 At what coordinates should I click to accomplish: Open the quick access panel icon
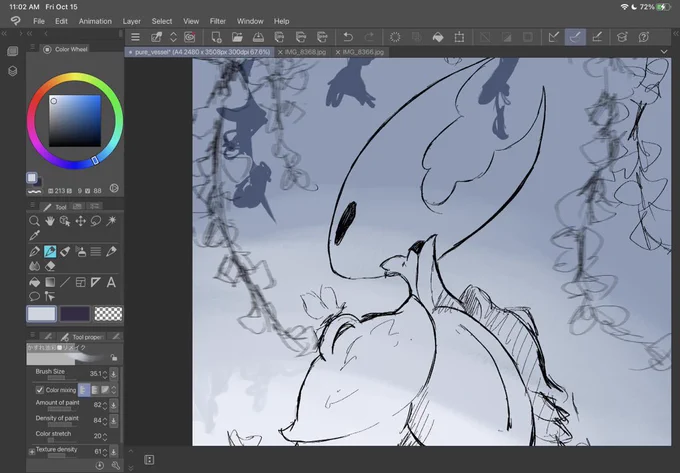13,51
